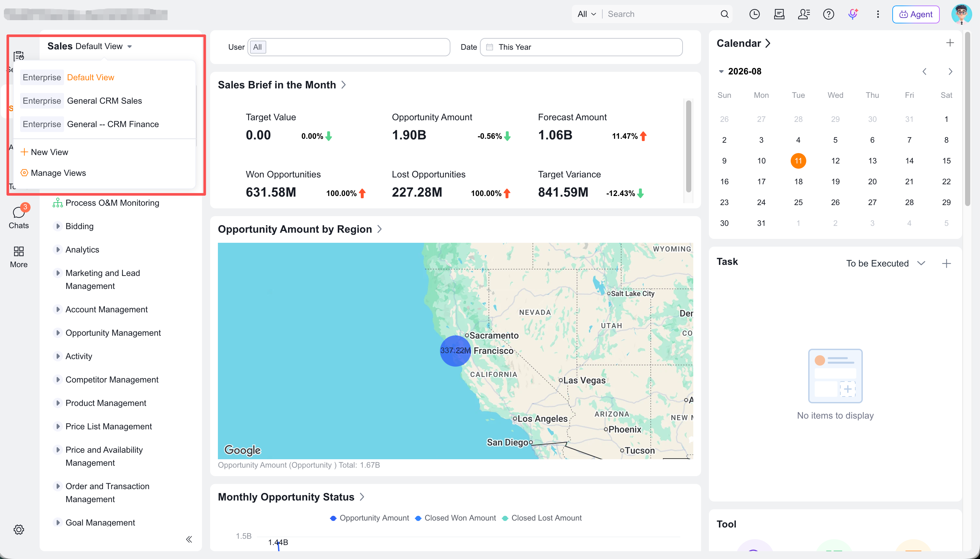
Task: Choose New View in dropdown
Action: tap(44, 152)
